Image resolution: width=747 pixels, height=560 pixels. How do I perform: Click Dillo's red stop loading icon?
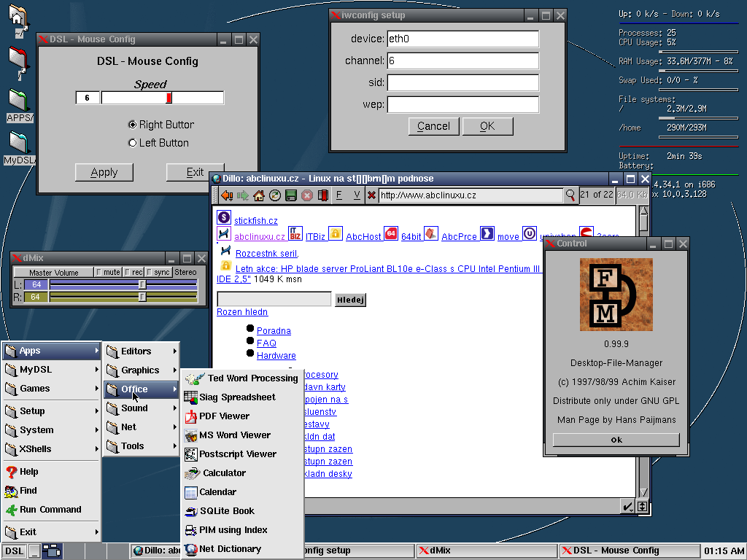[x=307, y=195]
